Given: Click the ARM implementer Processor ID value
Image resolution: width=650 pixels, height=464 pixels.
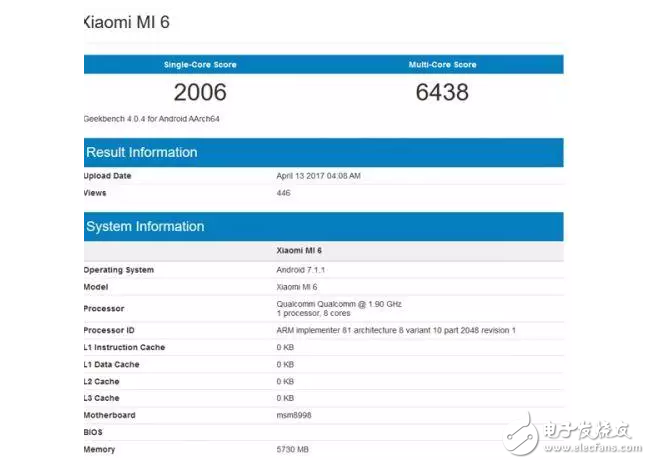Looking at the screenshot, I should coord(396,330).
